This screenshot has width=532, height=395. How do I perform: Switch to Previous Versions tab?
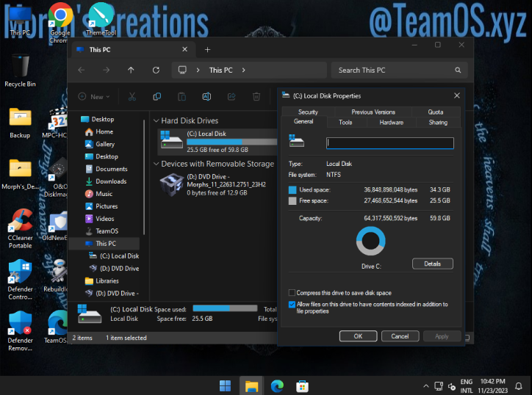click(373, 112)
